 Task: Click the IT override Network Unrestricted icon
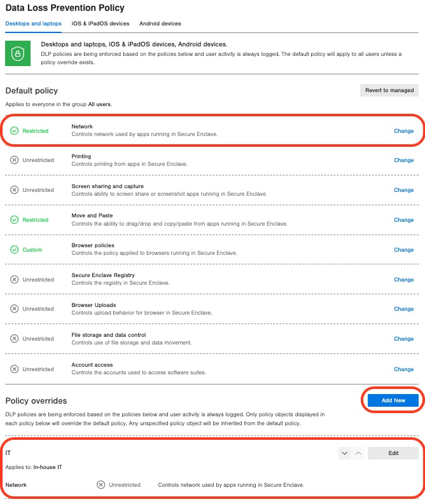coord(101,485)
